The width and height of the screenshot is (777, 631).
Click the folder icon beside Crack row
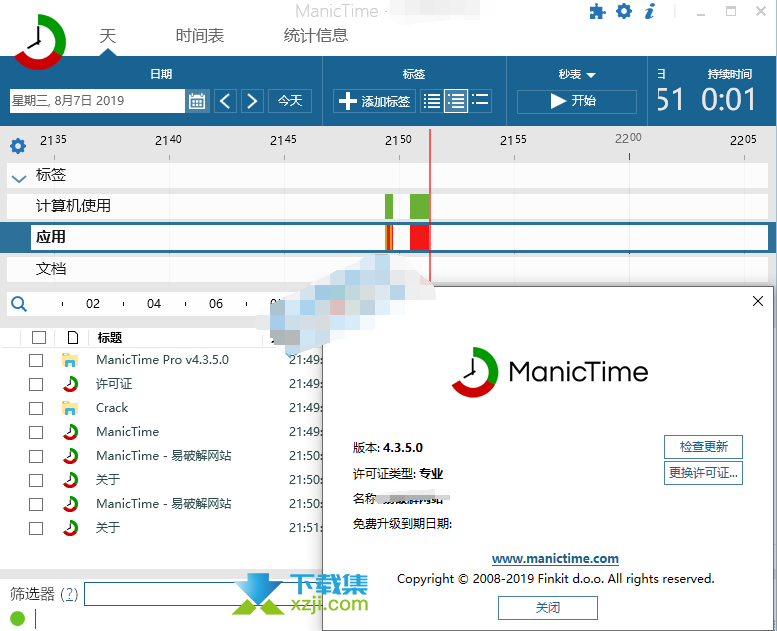70,408
